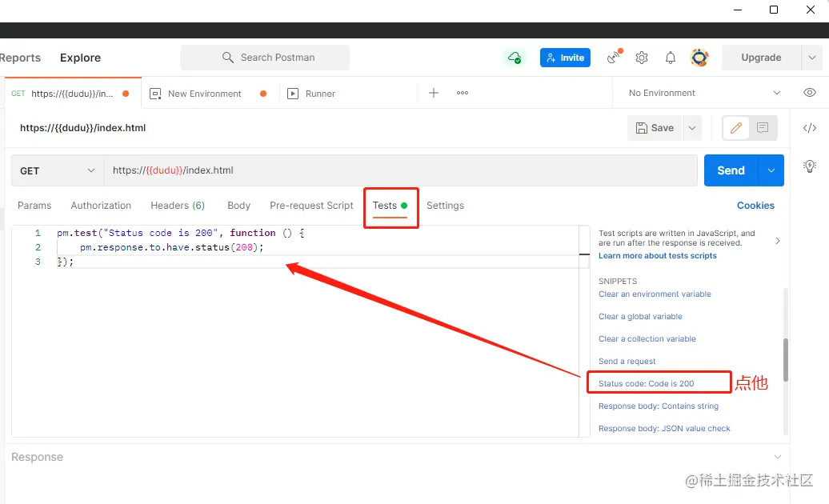Click the Send button
829x504 pixels.
731,170
